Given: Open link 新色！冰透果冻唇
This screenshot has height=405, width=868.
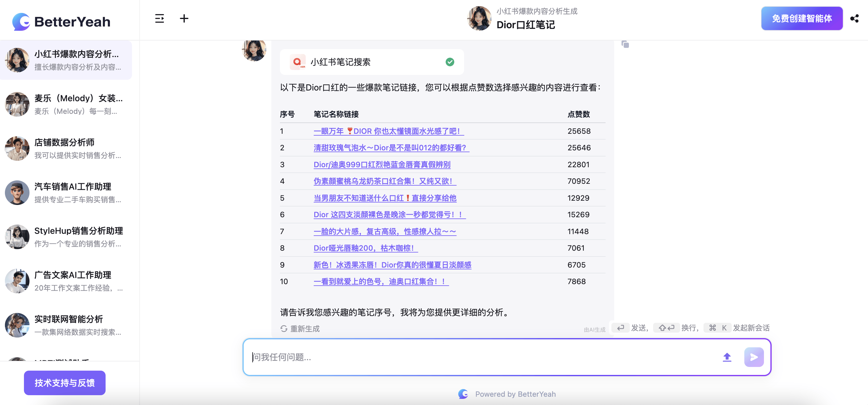Looking at the screenshot, I should 392,264.
